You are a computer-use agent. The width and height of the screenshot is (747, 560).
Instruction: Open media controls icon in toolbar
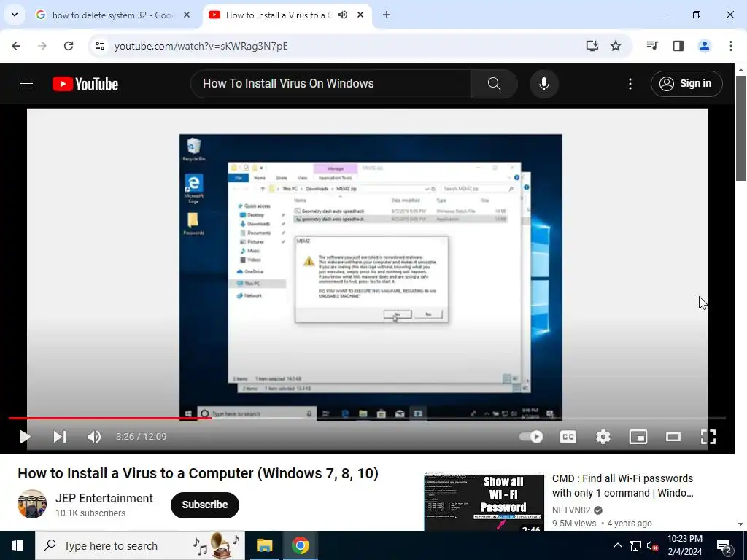pos(652,46)
